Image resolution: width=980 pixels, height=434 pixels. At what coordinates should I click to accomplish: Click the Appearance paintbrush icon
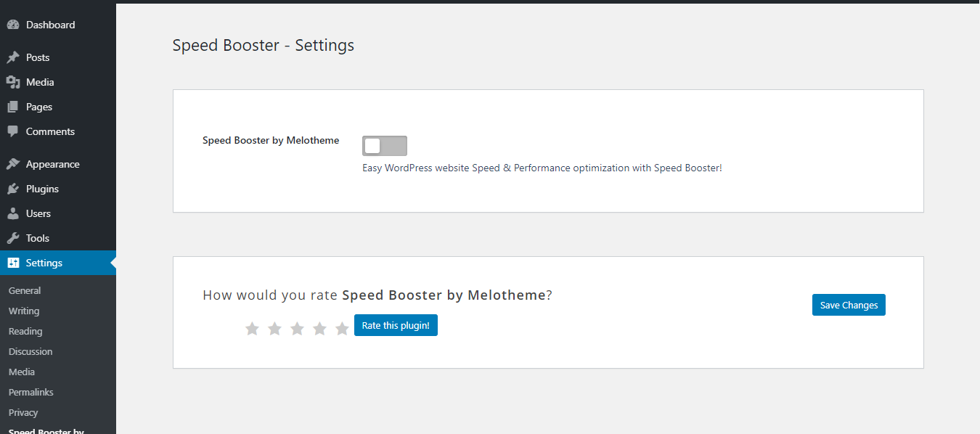(x=13, y=164)
